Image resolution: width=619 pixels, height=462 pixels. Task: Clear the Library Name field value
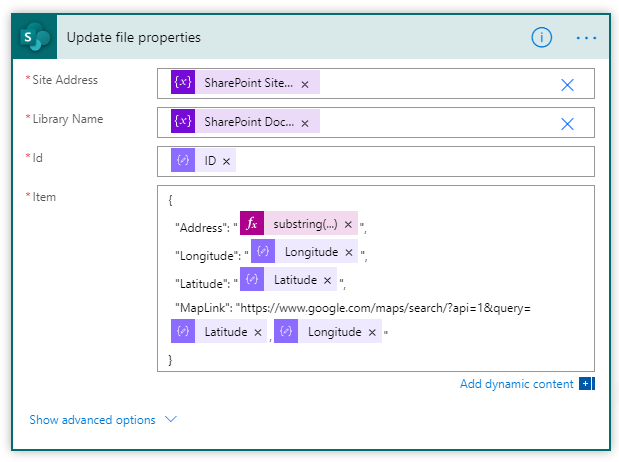pos(567,123)
